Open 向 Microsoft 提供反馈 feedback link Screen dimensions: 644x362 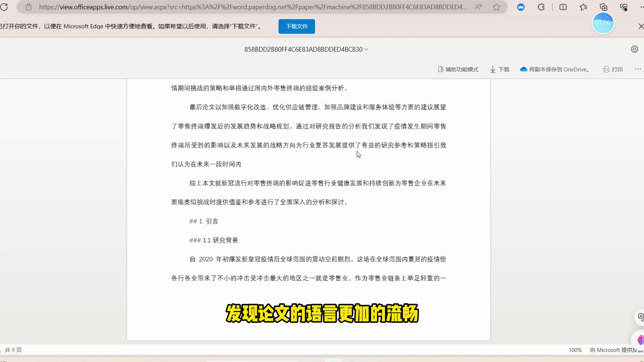tap(616, 350)
